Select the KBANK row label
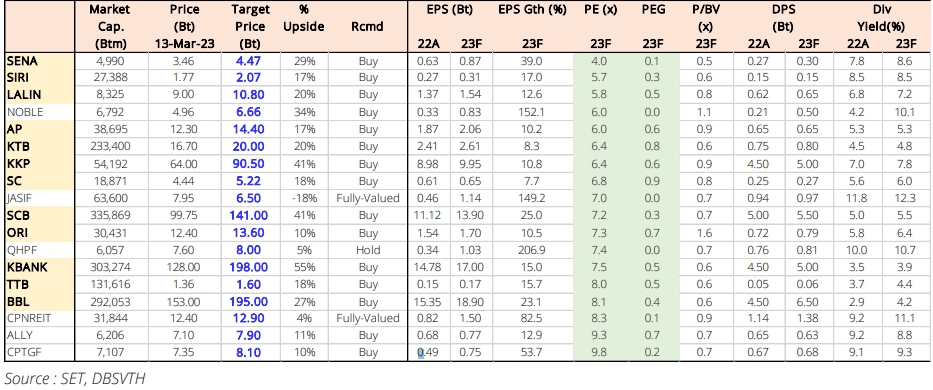 tap(40, 267)
